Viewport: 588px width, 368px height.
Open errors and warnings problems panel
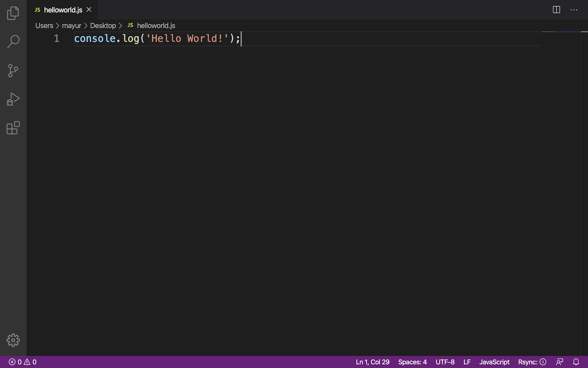[23, 362]
